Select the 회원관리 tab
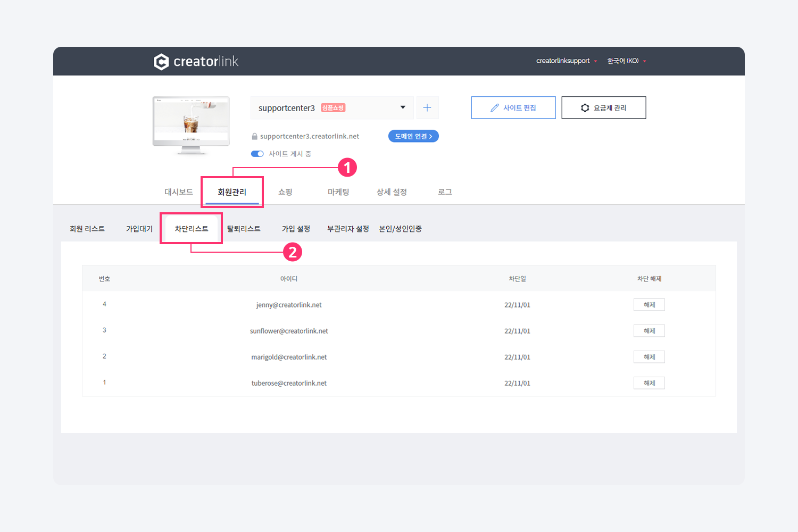The height and width of the screenshot is (532, 798). (232, 192)
